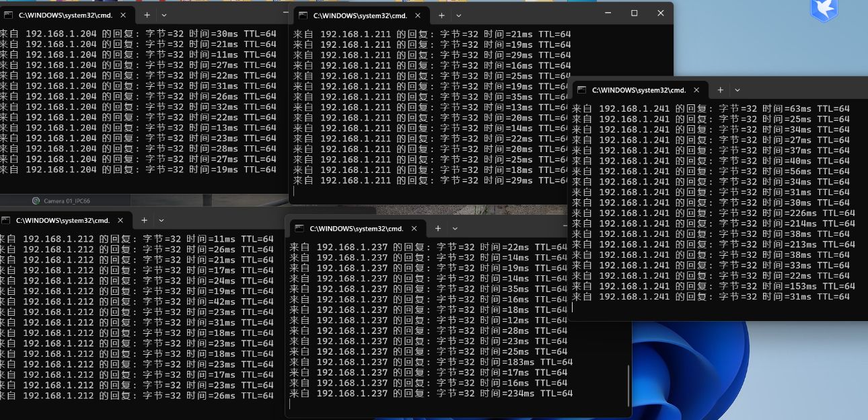Click the 时间=18ms reply line from 192.168.1.211
The height and width of the screenshot is (420, 868).
coord(432,170)
